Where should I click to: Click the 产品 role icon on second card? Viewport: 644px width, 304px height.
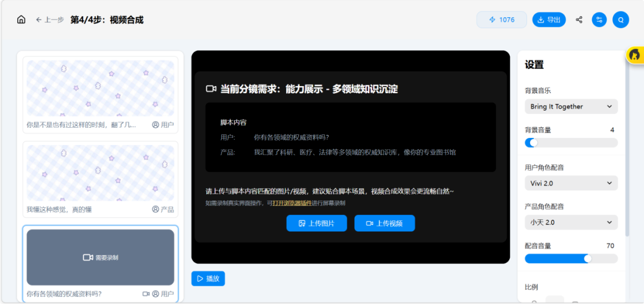(155, 210)
